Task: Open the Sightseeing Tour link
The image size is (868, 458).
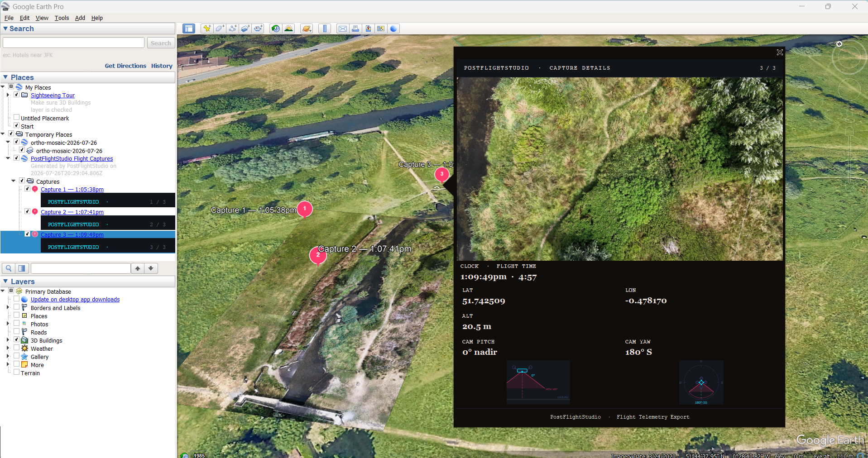Action: click(x=53, y=95)
